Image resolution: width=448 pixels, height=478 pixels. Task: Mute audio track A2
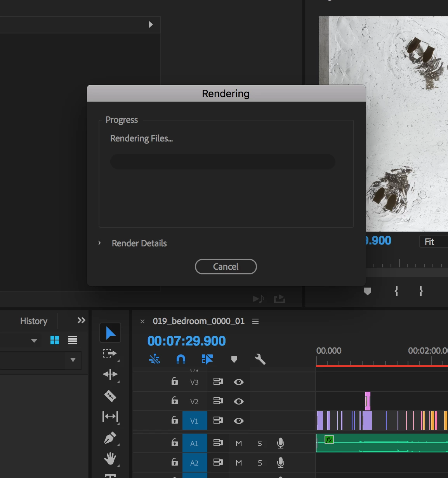(239, 463)
